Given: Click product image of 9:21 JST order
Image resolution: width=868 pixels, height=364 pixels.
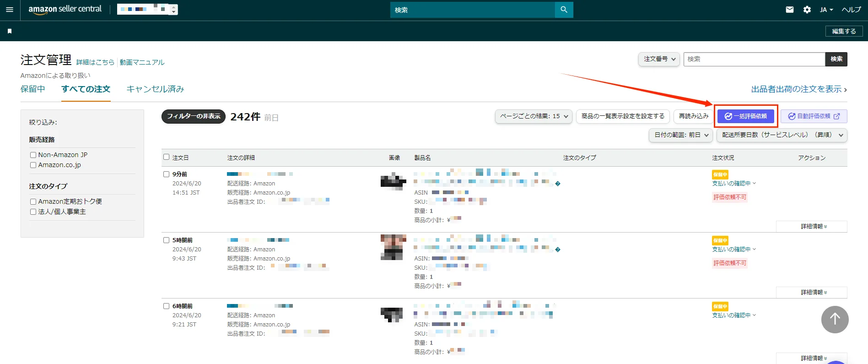Looking at the screenshot, I should (x=392, y=315).
